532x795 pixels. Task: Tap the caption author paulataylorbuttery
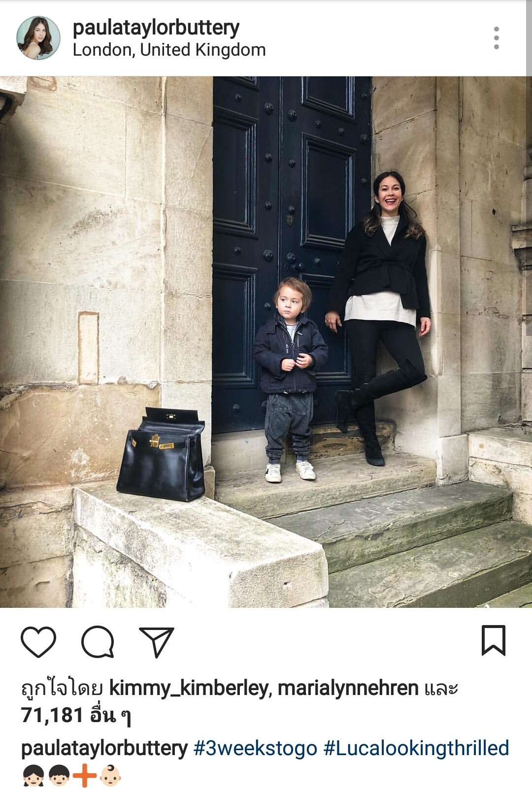(x=104, y=748)
